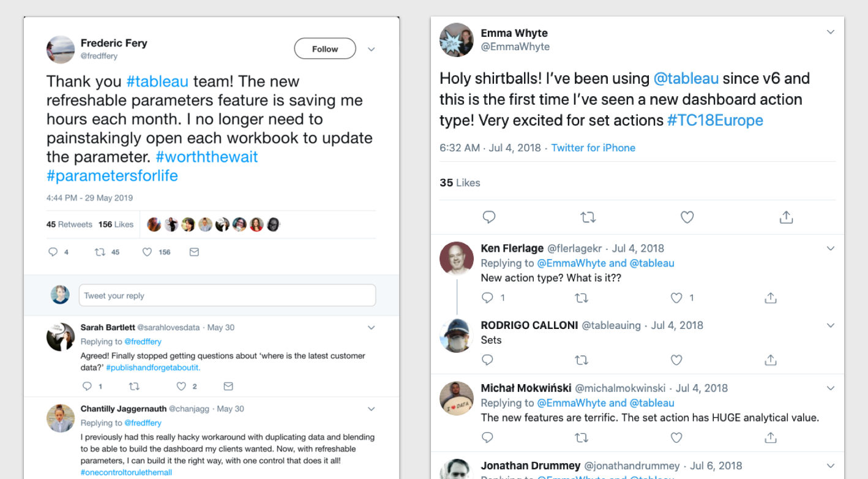Open the #TC18Europe hashtag link
Viewport: 868px width, 479px height.
715,120
